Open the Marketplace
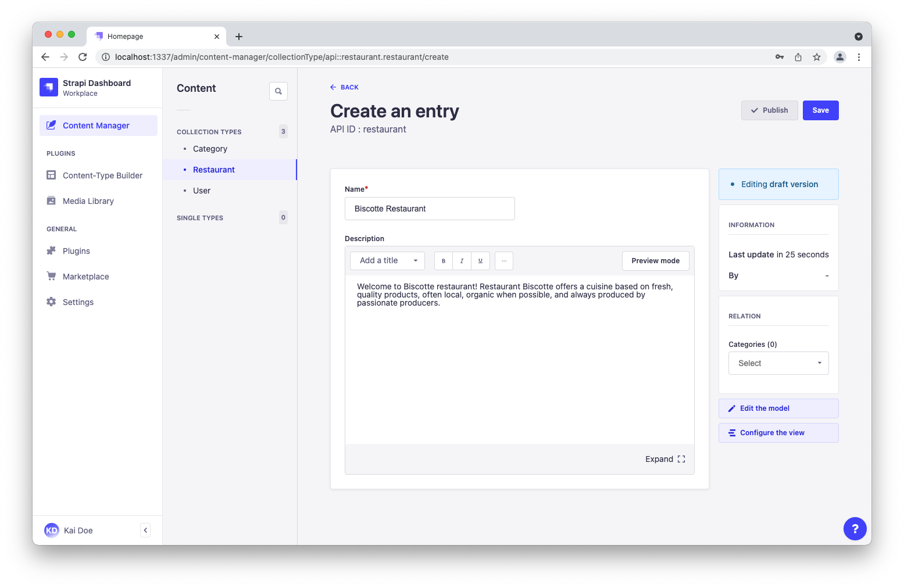904x588 pixels. pyautogui.click(x=85, y=276)
